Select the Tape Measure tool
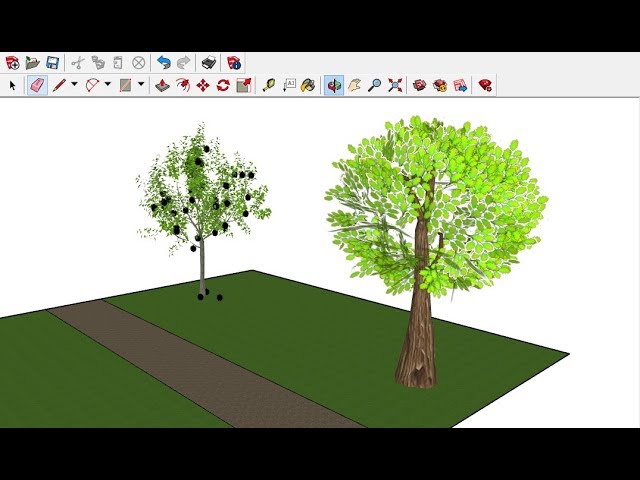This screenshot has height=480, width=640. (269, 85)
